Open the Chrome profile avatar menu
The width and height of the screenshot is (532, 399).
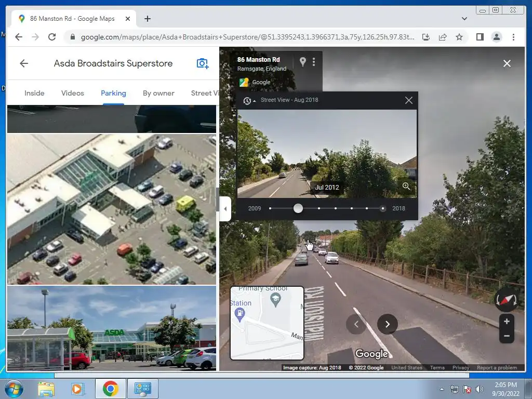[x=496, y=37]
